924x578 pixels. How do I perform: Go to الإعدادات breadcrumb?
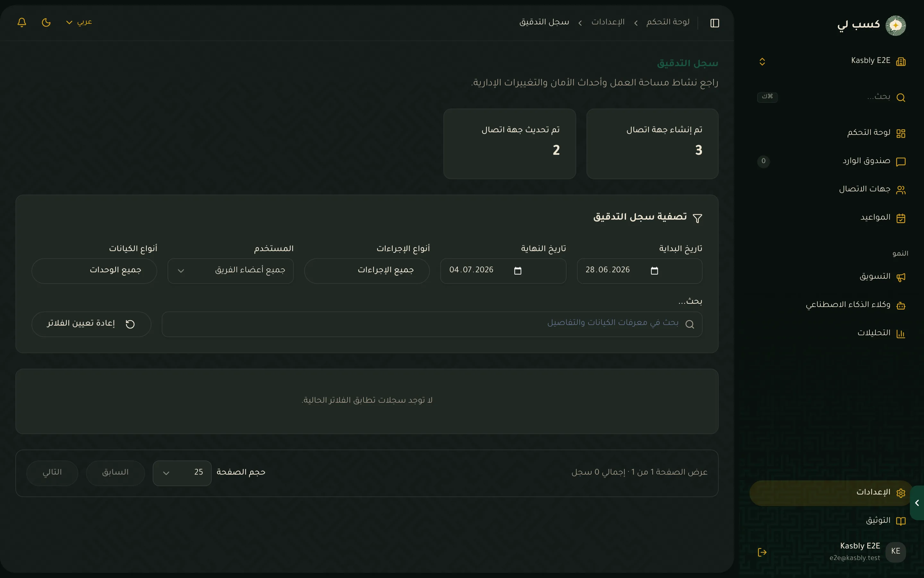(608, 22)
